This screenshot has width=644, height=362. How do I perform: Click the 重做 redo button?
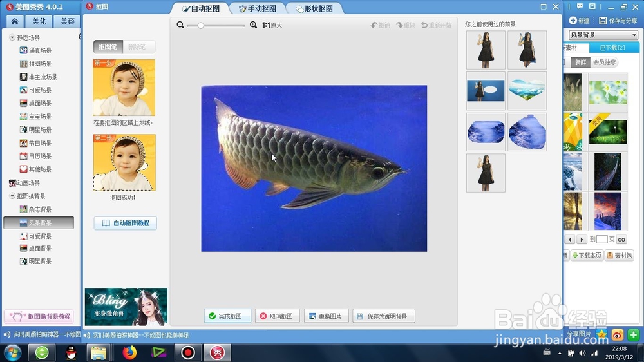pos(405,25)
